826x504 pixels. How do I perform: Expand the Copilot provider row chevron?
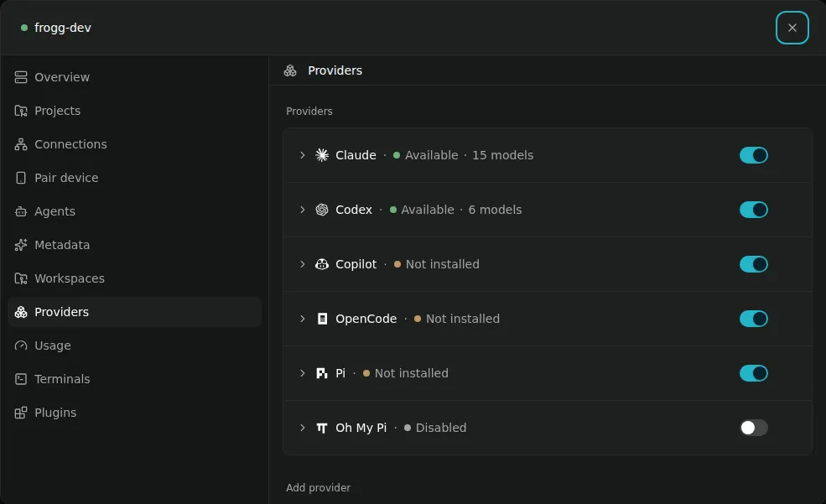point(303,264)
